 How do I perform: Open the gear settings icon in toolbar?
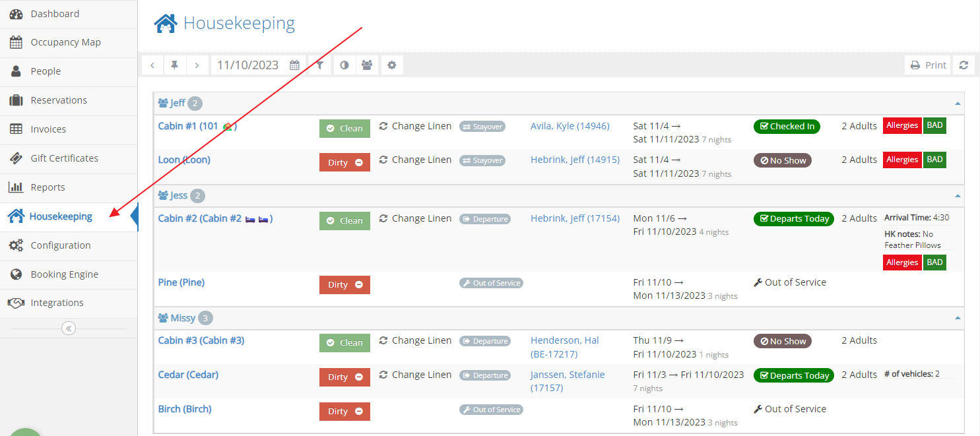click(x=391, y=65)
